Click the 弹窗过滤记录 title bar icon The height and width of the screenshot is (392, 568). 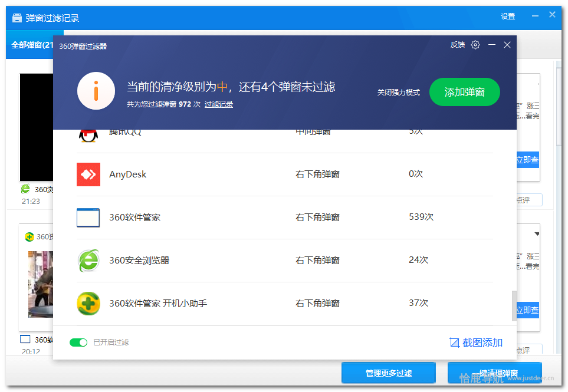coord(17,18)
